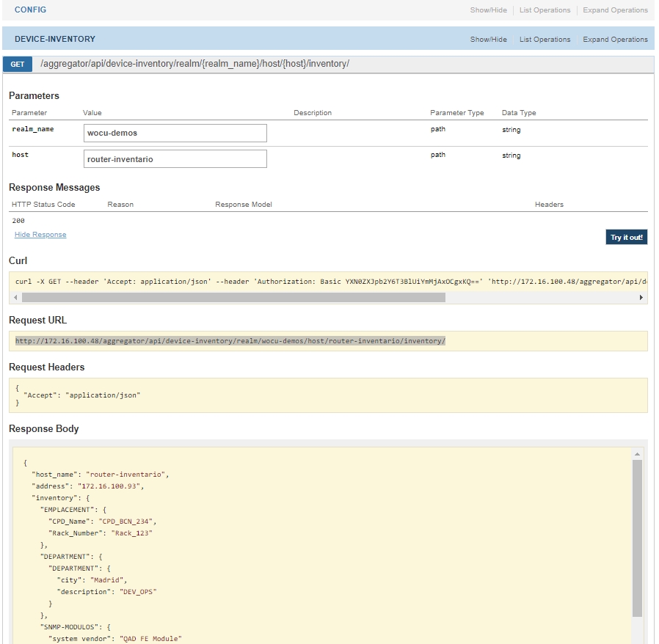The height and width of the screenshot is (644, 659).
Task: Click the Curl horizontal scrollbar thumb
Action: 233,297
